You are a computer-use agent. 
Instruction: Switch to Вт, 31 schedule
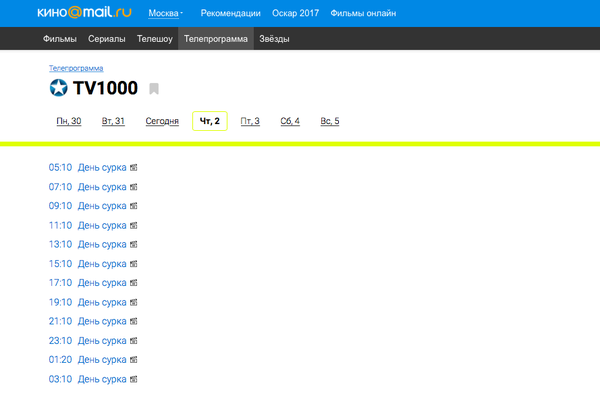click(x=113, y=121)
